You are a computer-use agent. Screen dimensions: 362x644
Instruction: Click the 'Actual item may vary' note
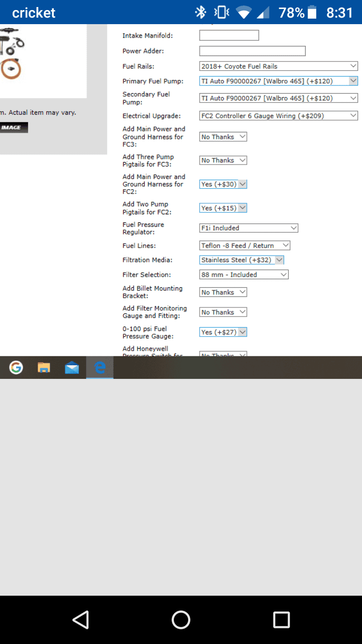tap(42, 113)
